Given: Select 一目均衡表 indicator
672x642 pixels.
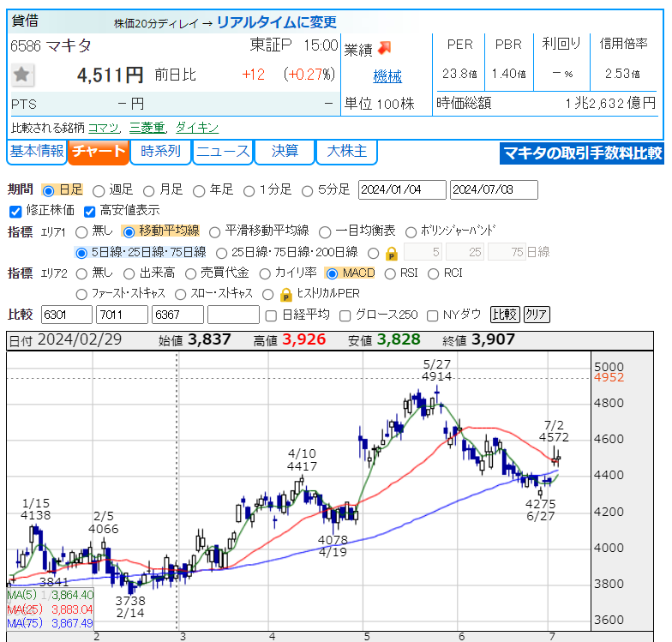Looking at the screenshot, I should 325,232.
